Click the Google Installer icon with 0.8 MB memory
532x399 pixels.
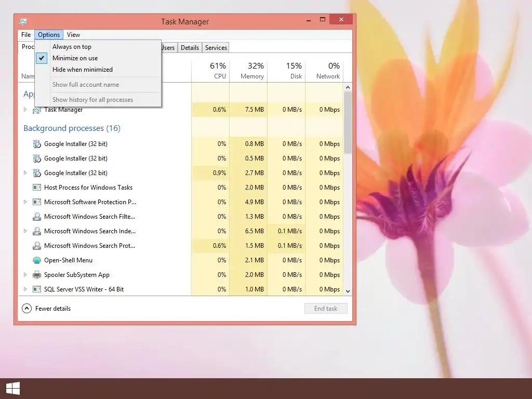click(37, 144)
